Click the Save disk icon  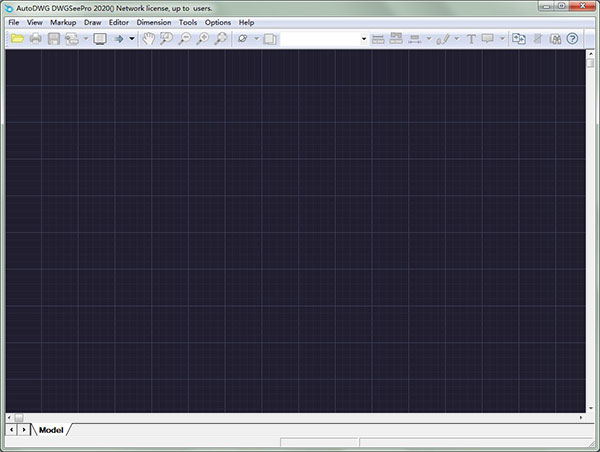[x=54, y=39]
